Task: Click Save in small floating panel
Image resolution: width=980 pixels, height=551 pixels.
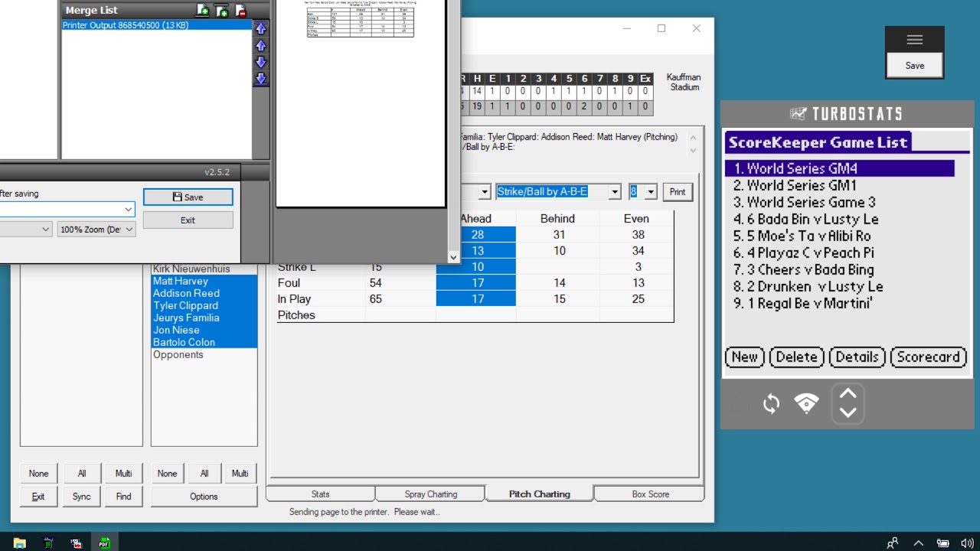Action: pos(915,65)
